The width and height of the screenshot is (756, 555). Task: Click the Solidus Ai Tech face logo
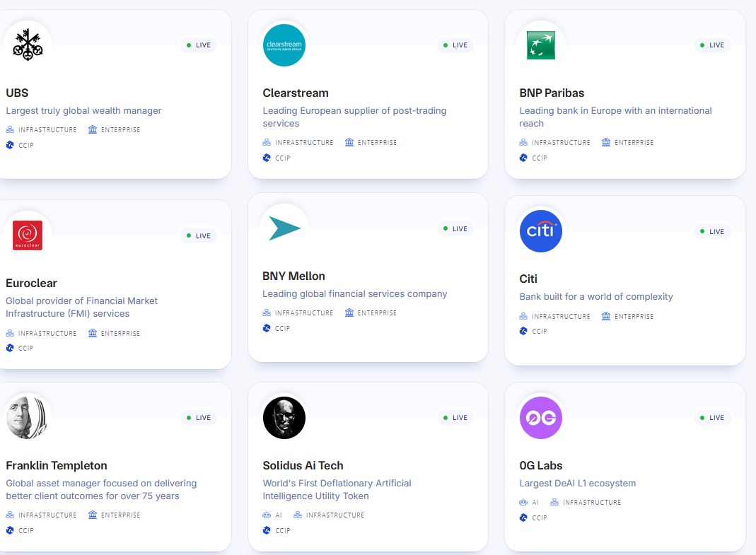pos(284,418)
